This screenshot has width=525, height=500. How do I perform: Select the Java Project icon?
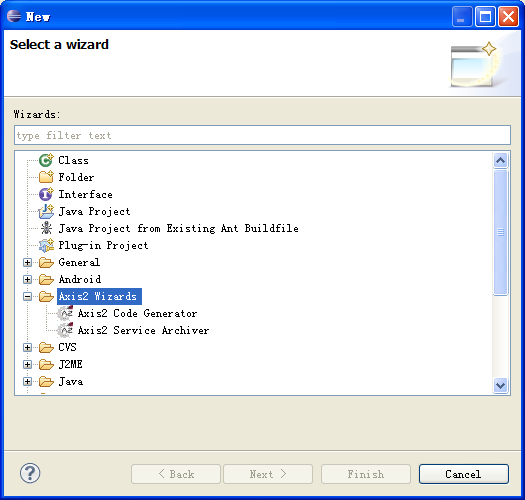pos(46,211)
